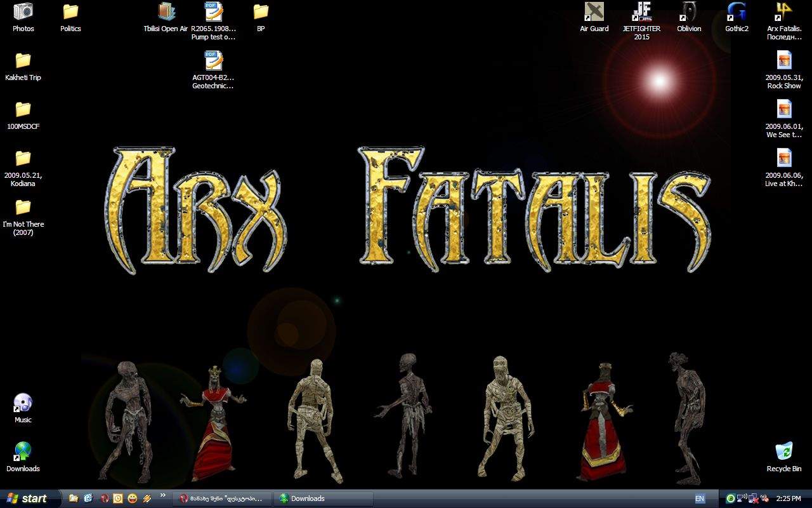Expand the Quick Launch overflow chevron

click(x=162, y=495)
